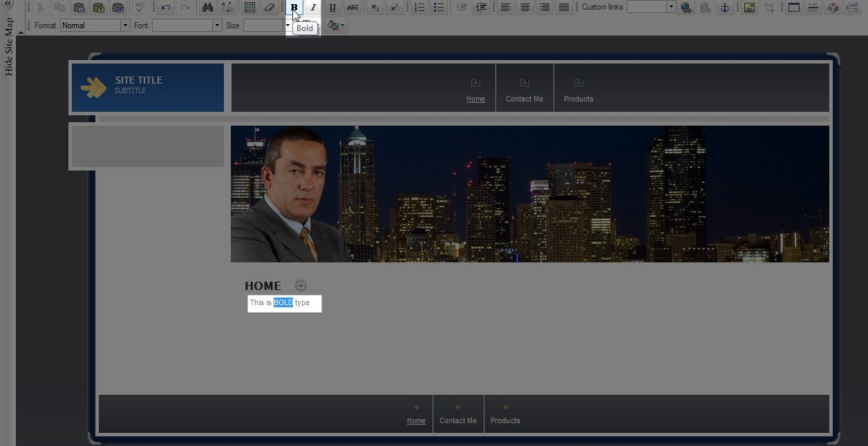Toggle italic formatting
Screen dimensions: 868x446
click(x=313, y=8)
